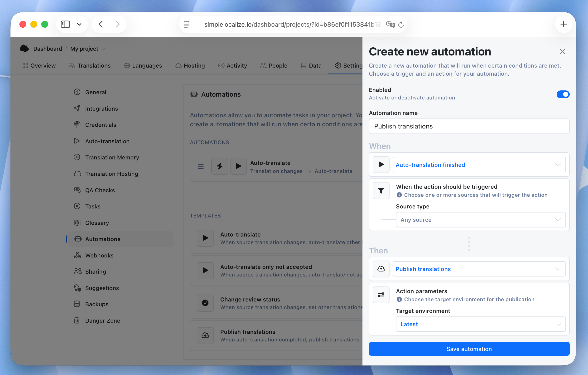Click the filter funnel icon

click(381, 191)
